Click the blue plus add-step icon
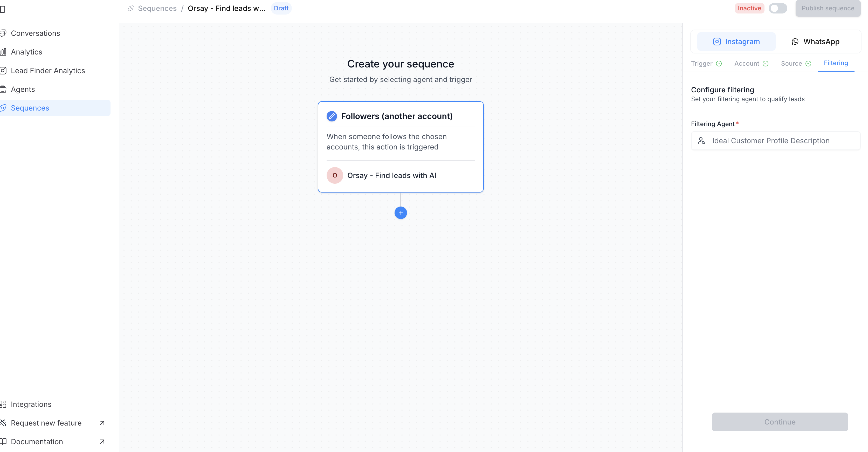This screenshot has width=868, height=452. tap(401, 213)
